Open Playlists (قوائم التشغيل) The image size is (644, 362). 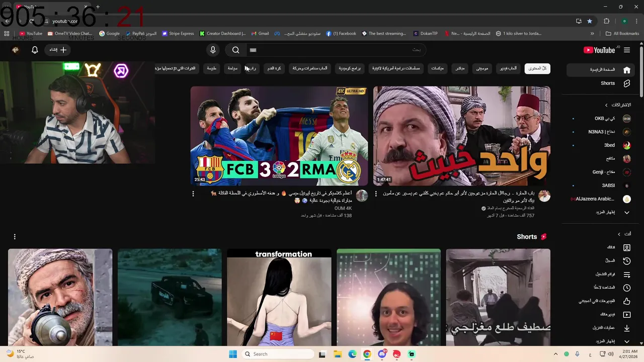tap(601, 275)
